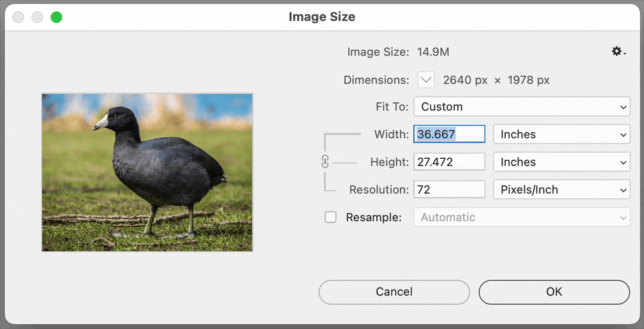The width and height of the screenshot is (644, 329).
Task: Confirm with the OK button
Action: coord(553,291)
